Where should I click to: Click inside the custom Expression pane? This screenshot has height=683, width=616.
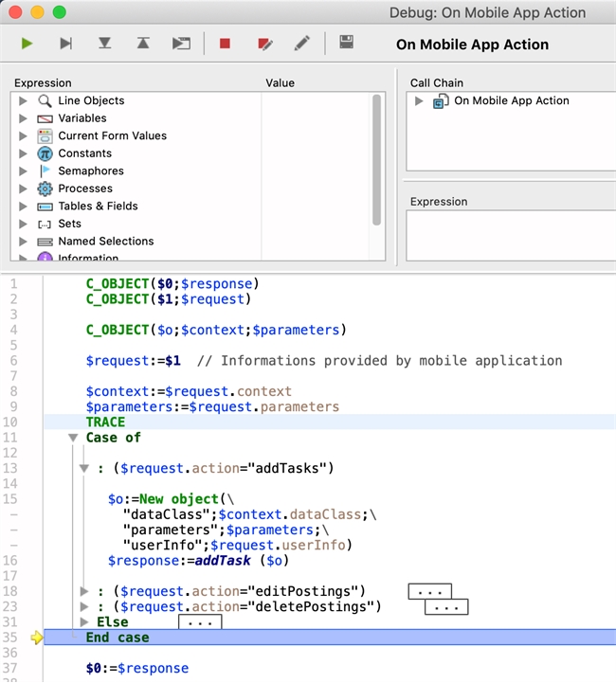[x=509, y=234]
